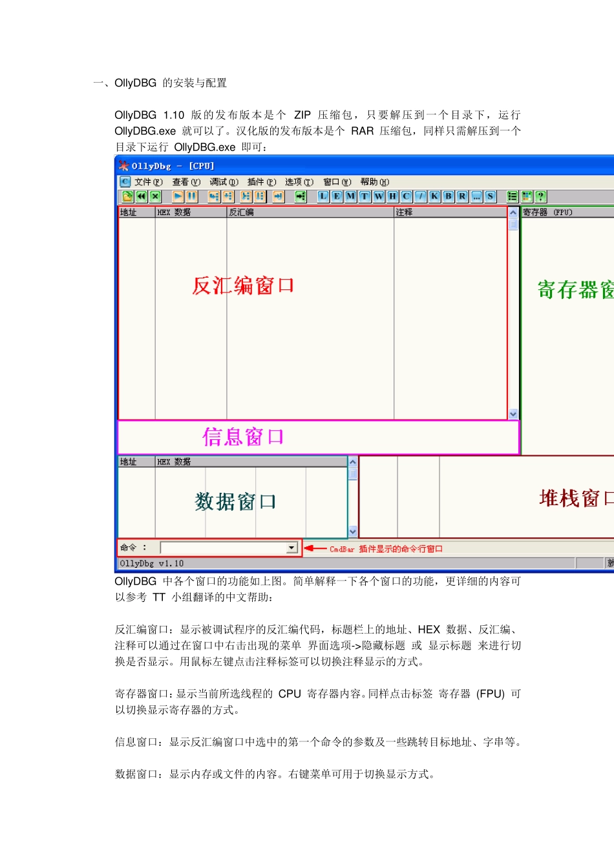Open the 调试 menu
This screenshot has height=868, width=614.
tap(224, 182)
